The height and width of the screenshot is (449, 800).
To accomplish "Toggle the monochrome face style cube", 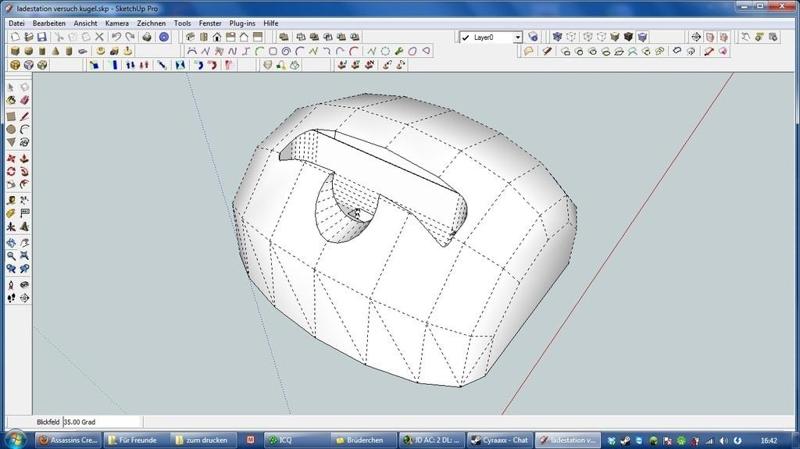I will click(x=643, y=37).
